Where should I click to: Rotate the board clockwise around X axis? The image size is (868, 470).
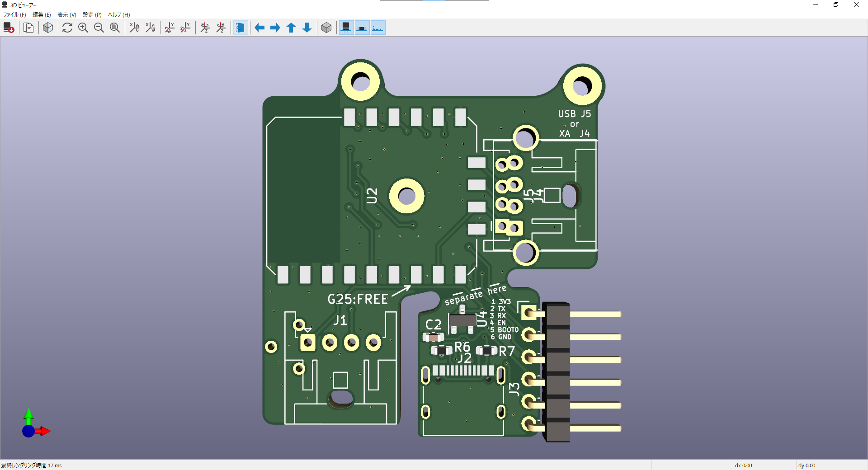(134, 28)
